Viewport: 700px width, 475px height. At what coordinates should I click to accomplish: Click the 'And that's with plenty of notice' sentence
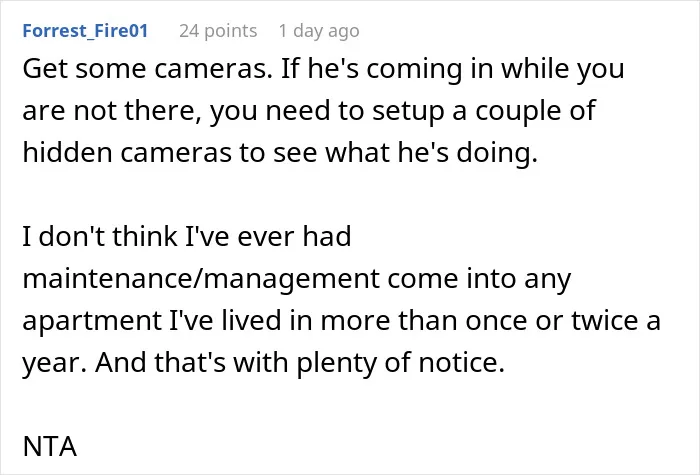[300, 362]
